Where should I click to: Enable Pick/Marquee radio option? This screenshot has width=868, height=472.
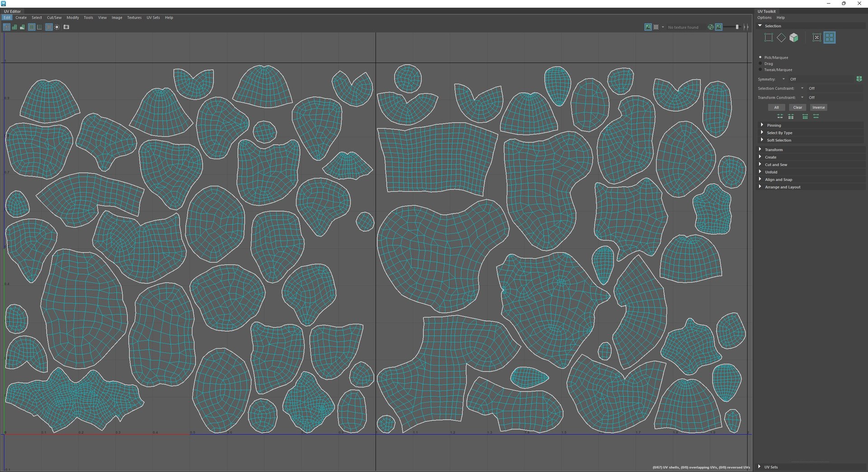pos(760,57)
